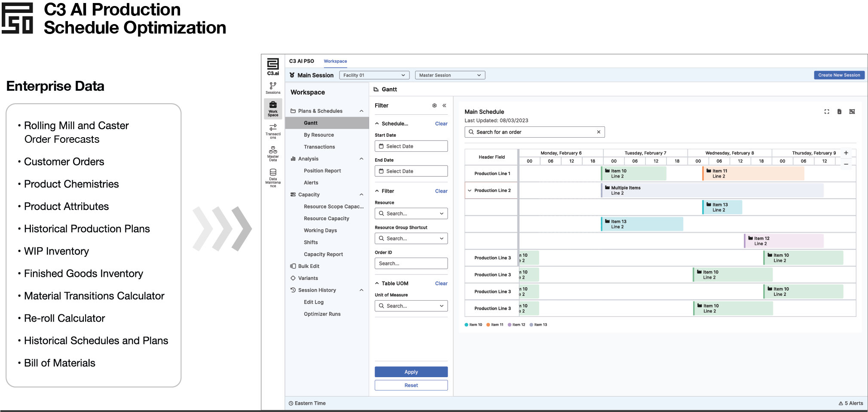Screen dimensions: 868x412
Task: Open the Master Data sidebar icon
Action: (x=273, y=154)
